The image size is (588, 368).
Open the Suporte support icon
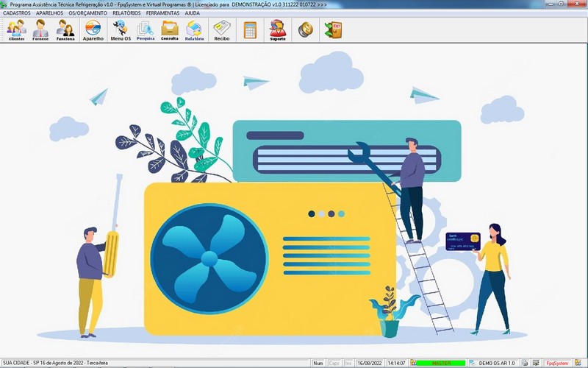coord(278,30)
